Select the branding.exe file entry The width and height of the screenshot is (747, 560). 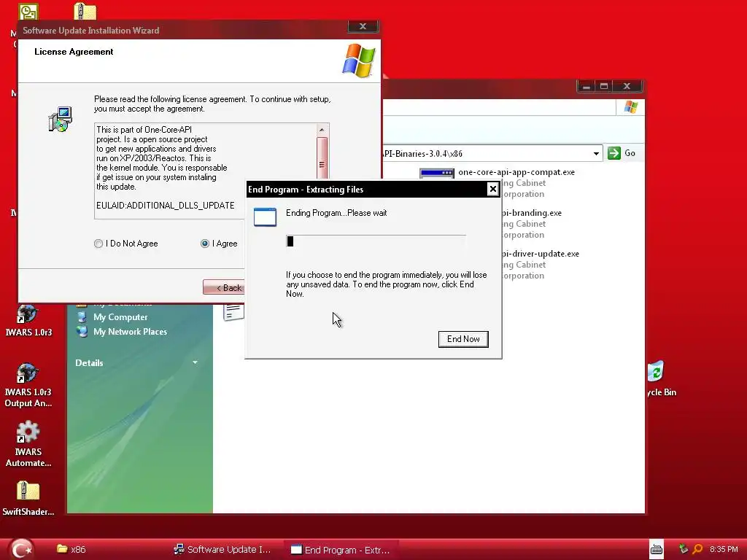pos(531,213)
